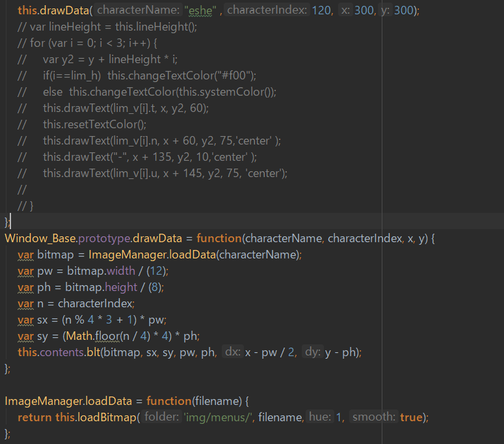Click the characterName: hint in drawData call
This screenshot has height=444, width=504.
pos(139,10)
